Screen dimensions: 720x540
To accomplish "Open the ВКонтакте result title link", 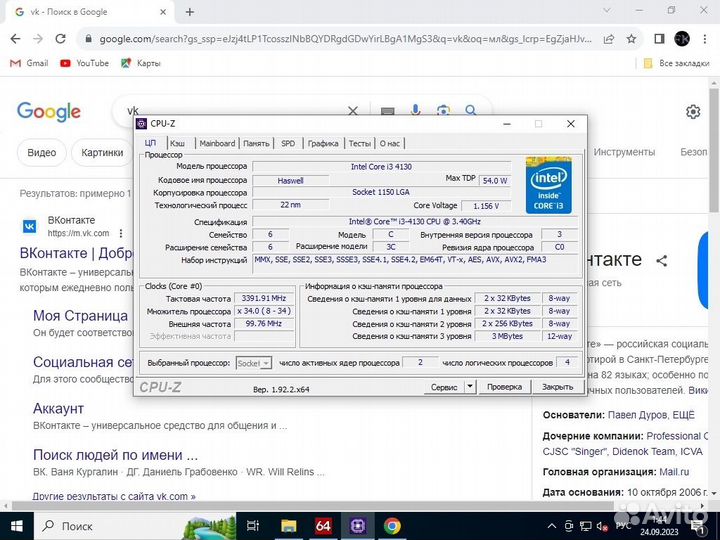I will (76, 253).
